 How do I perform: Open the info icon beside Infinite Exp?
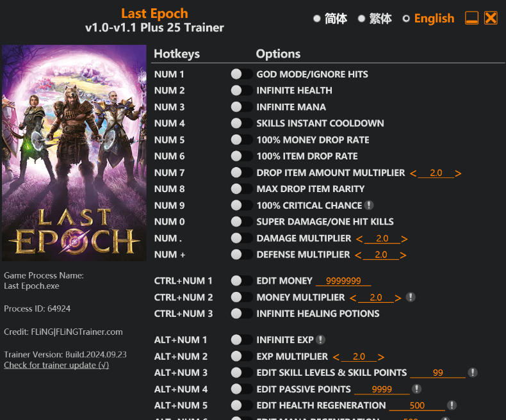pyautogui.click(x=320, y=340)
